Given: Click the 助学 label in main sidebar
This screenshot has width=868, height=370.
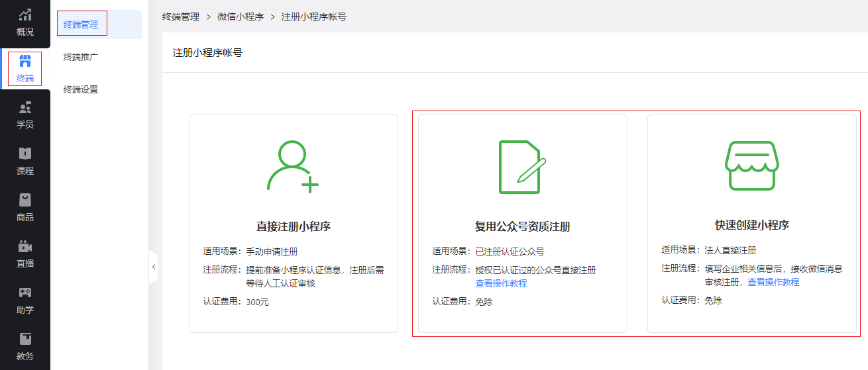Looking at the screenshot, I should click(25, 310).
